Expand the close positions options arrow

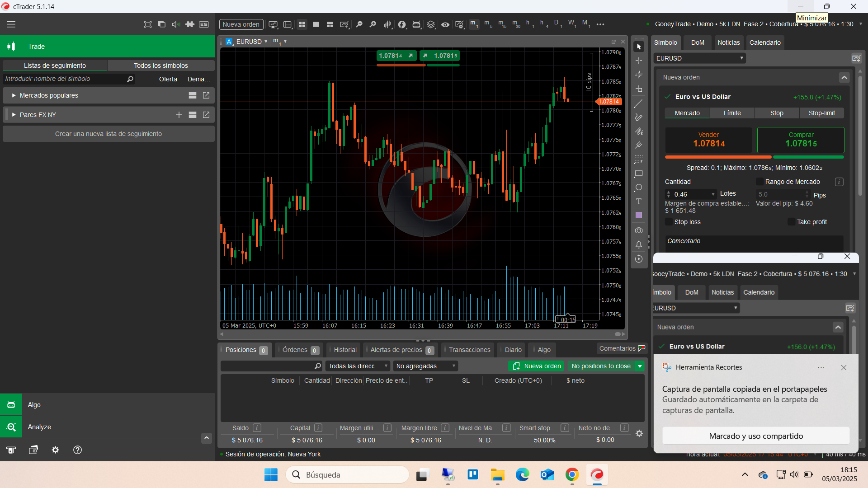(640, 366)
